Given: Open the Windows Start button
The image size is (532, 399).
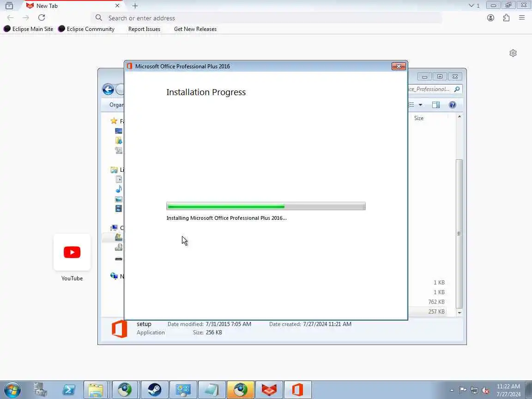Looking at the screenshot, I should pos(12,390).
